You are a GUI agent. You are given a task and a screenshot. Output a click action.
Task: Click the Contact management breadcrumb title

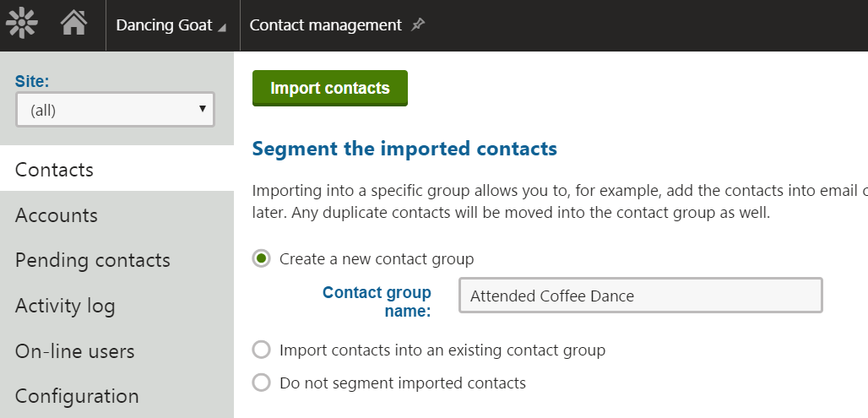326,25
